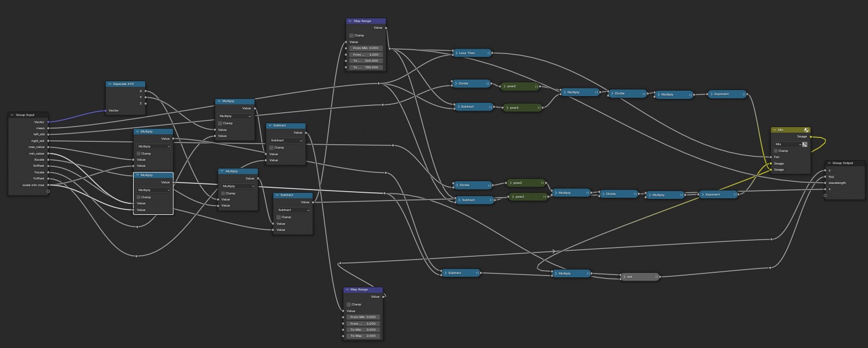868x348 pixels.
Task: Click the Vector output socket on Group Input
Action: (x=49, y=122)
